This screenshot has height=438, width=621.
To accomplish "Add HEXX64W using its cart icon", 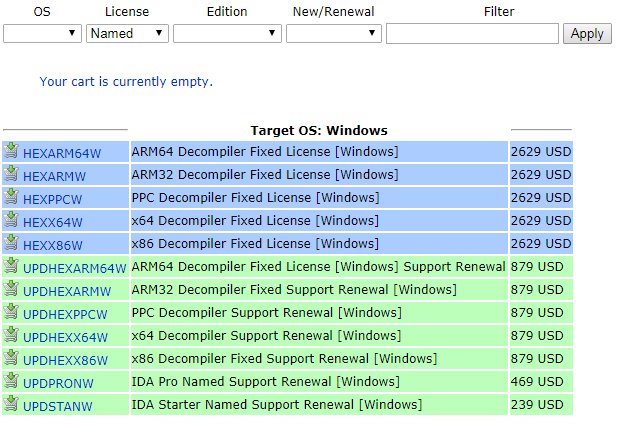I will [x=11, y=219].
